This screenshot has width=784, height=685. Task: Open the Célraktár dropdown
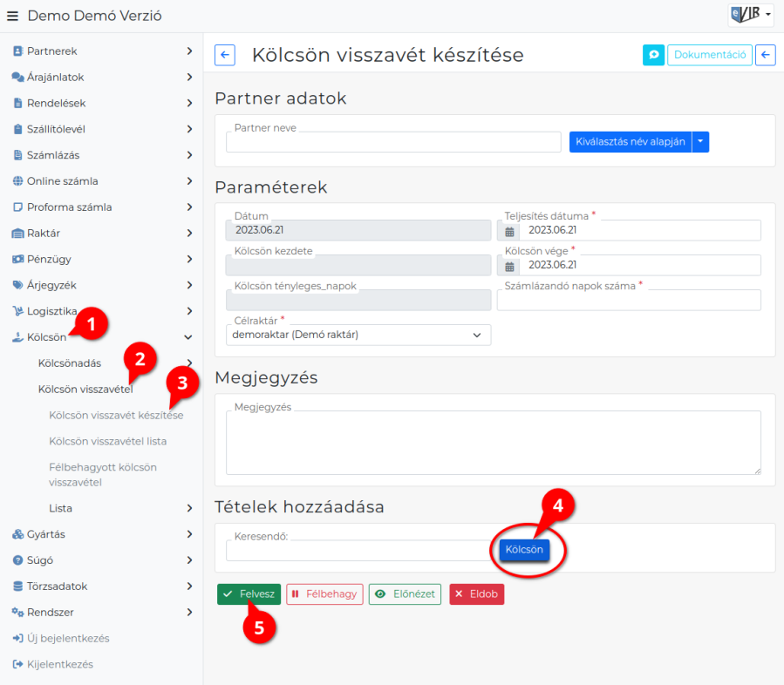pyautogui.click(x=358, y=335)
